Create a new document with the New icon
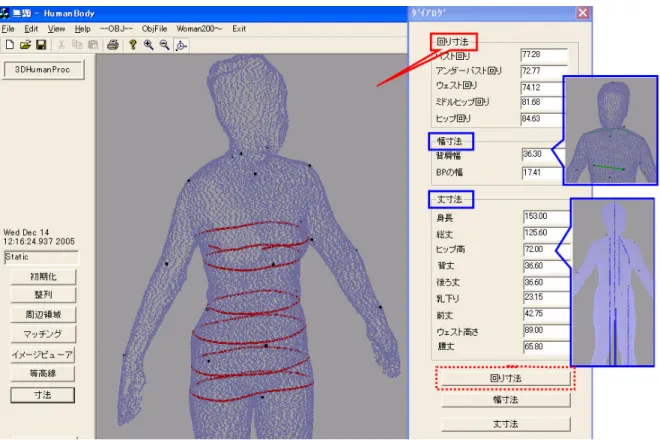The height and width of the screenshot is (440, 660). click(9, 45)
